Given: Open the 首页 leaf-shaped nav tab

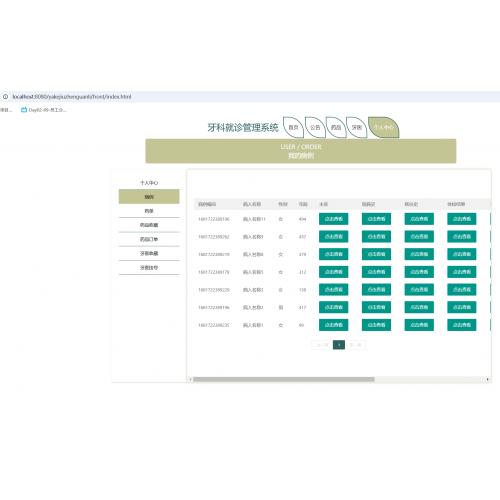Looking at the screenshot, I should point(293,127).
